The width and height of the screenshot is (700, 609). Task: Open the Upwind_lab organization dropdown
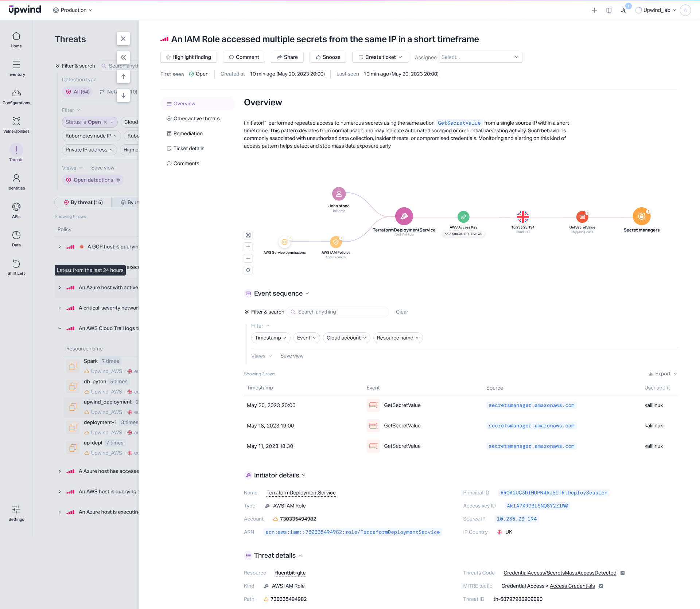(656, 10)
